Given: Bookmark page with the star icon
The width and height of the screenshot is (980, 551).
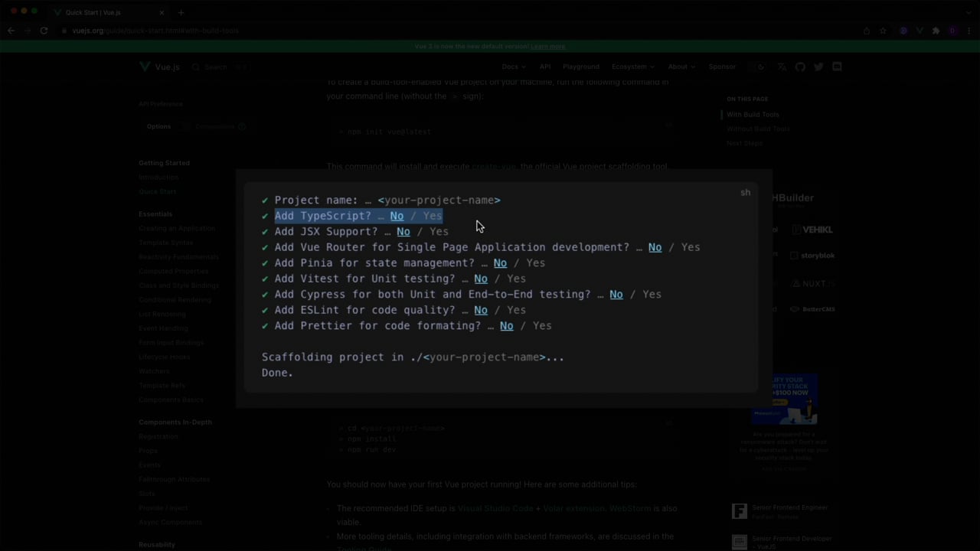Looking at the screenshot, I should coord(883,31).
